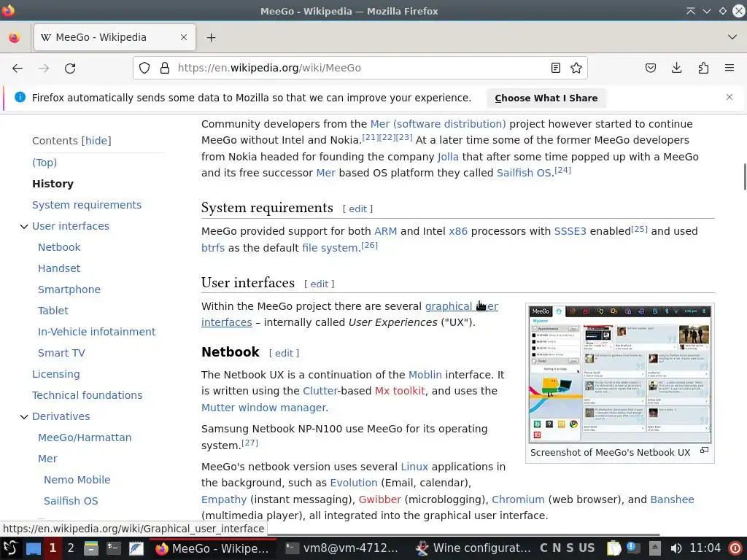Open the volume control icon
This screenshot has height=560, width=747.
click(676, 548)
